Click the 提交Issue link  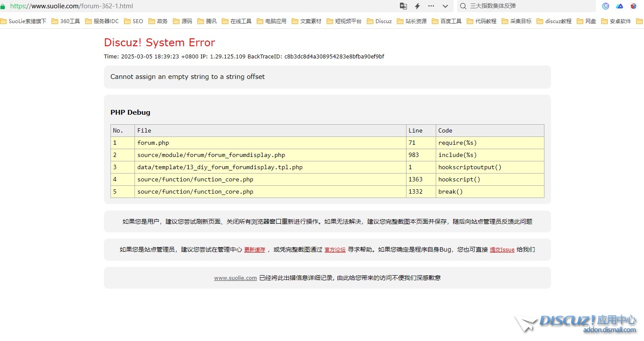pos(502,250)
